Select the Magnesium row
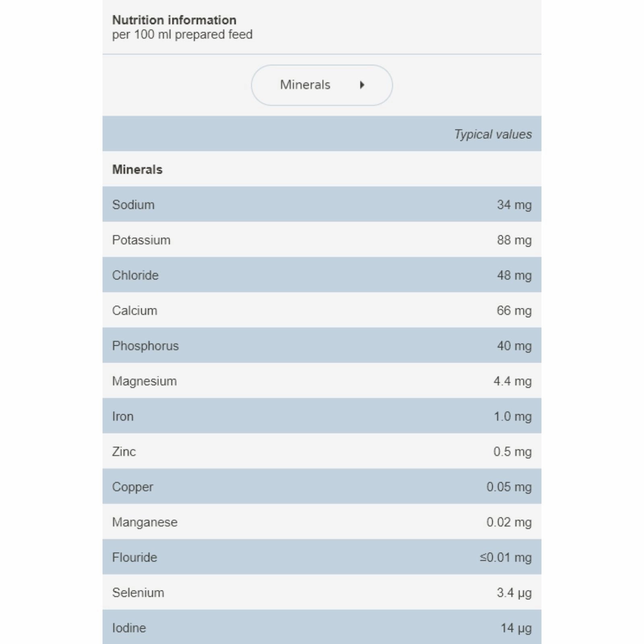Screen dimensions: 644x644 322,381
